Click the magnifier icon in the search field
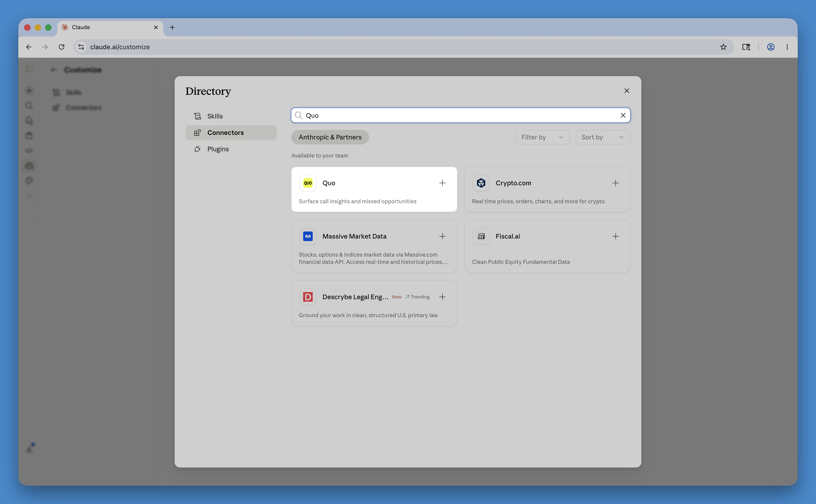 298,115
